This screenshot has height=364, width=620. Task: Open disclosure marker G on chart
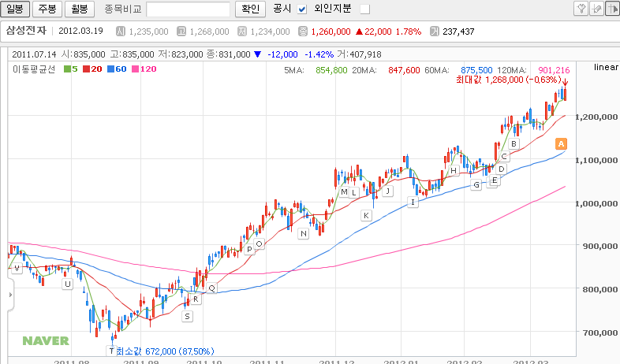(476, 185)
